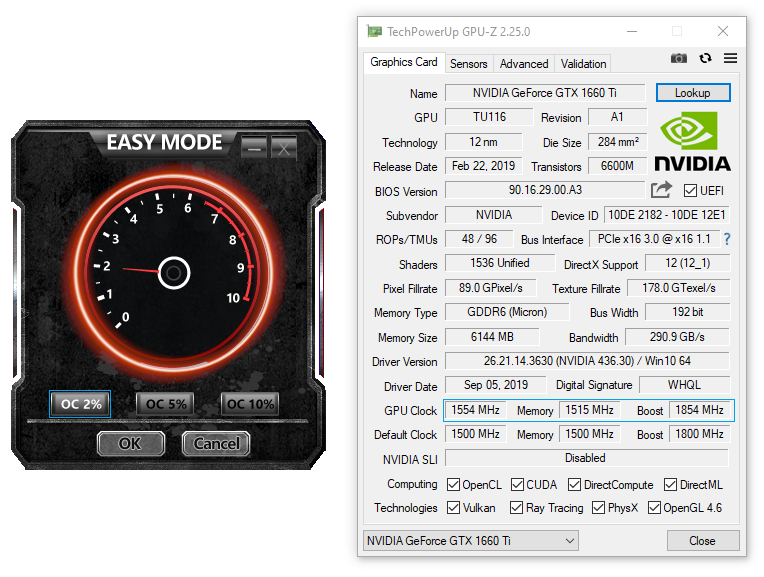
Task: Click the Texture Fillrate 178.0 GTexel/s field
Action: tap(678, 288)
